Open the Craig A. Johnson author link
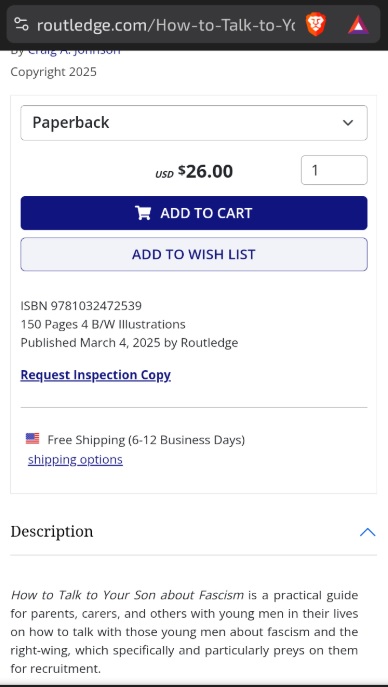Viewport: 388px width, 687px height. tap(74, 51)
